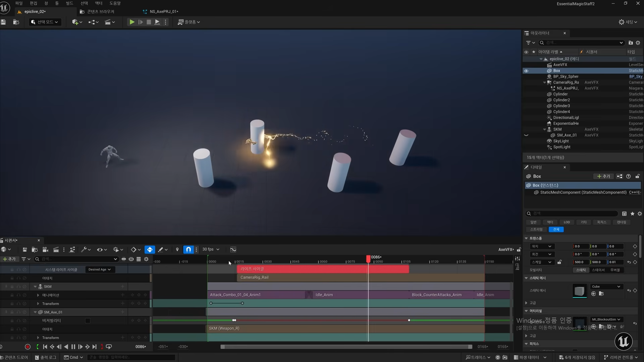Collapse the transform section in details

coord(526,238)
